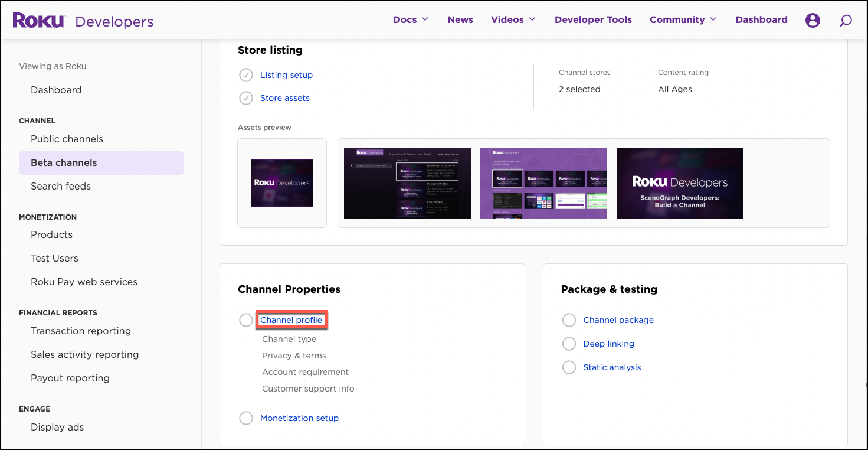Click the Roku Developers logo
Image resolution: width=868 pixels, height=450 pixels.
(83, 19)
